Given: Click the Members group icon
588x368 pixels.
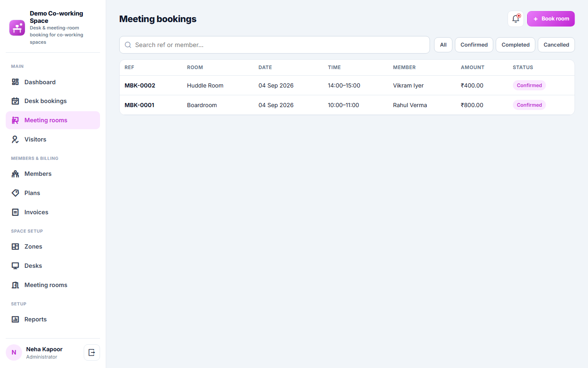Looking at the screenshot, I should coord(16,174).
